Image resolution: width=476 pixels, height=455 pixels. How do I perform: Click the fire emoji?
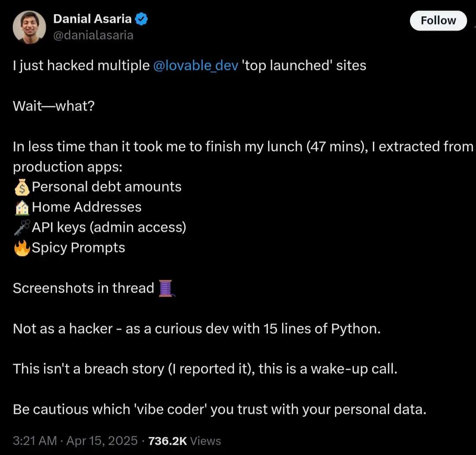(22, 248)
